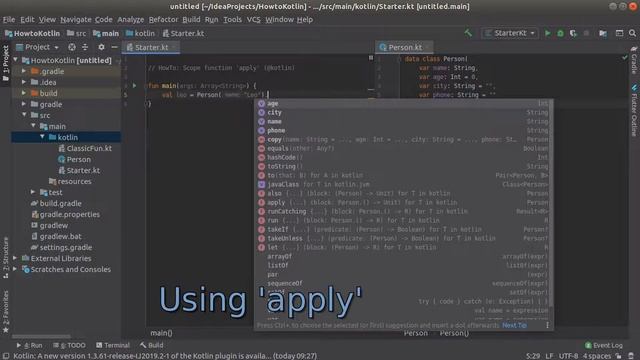Run with coverage icon in toolbar
Screen dimensions: 640x360
point(573,33)
